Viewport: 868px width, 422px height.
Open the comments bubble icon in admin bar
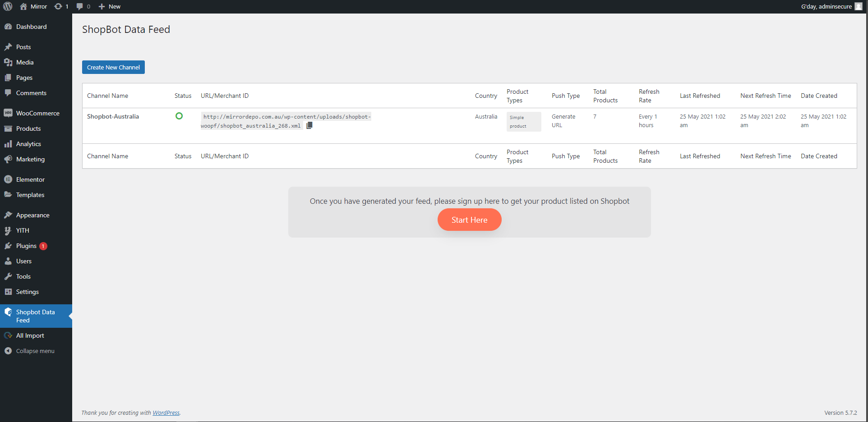coord(79,6)
